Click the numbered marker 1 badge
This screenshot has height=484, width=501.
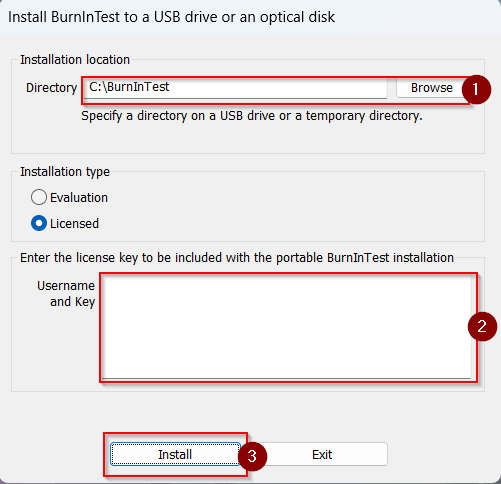pos(476,89)
